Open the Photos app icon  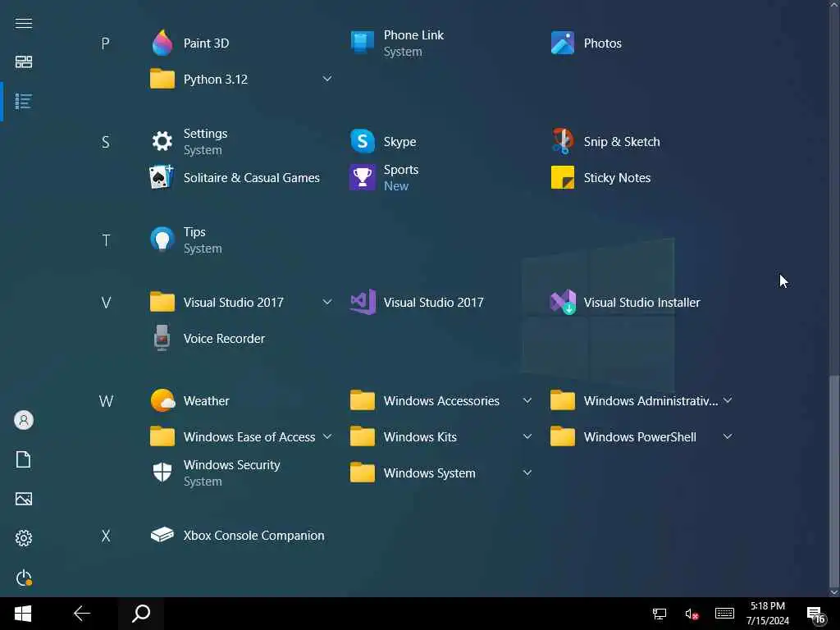click(563, 43)
